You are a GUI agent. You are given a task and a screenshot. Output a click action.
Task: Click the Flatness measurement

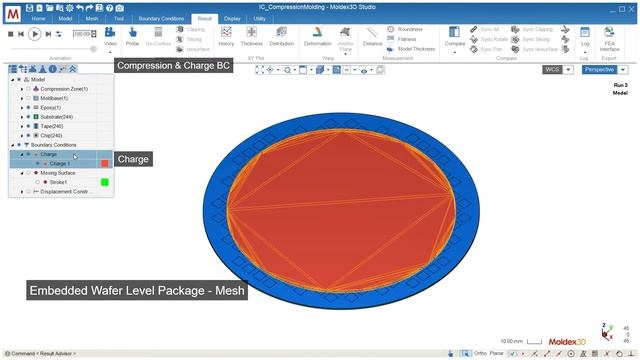tap(402, 39)
